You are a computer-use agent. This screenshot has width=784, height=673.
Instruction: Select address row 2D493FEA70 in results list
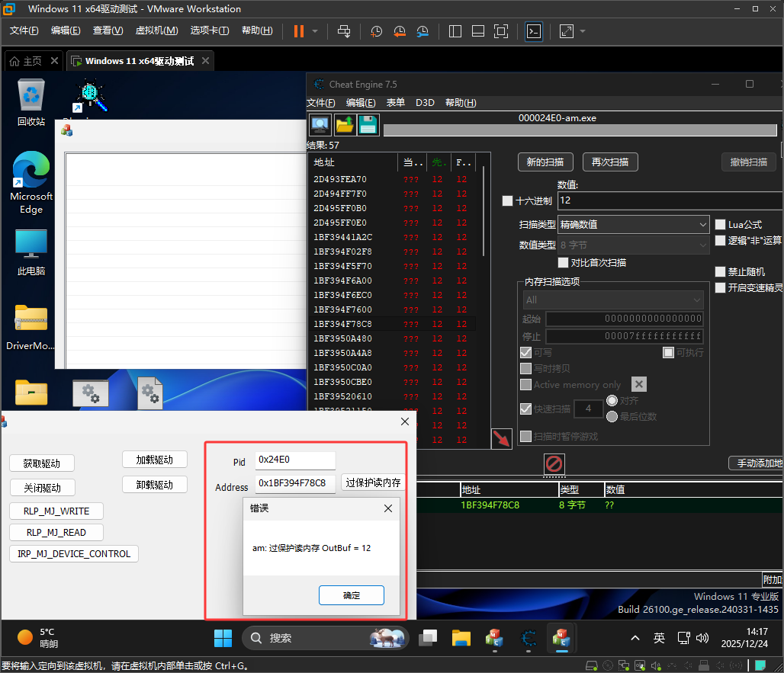tap(393, 179)
